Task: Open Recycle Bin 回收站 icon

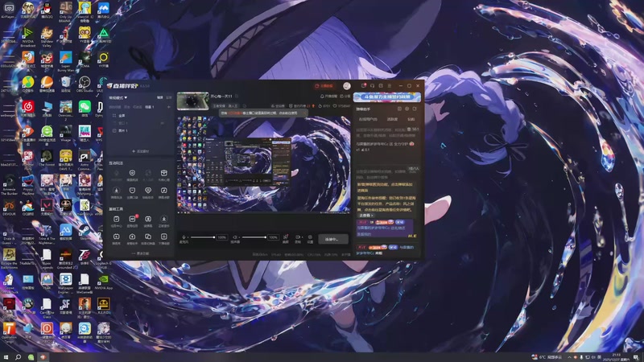Action: 66,84
